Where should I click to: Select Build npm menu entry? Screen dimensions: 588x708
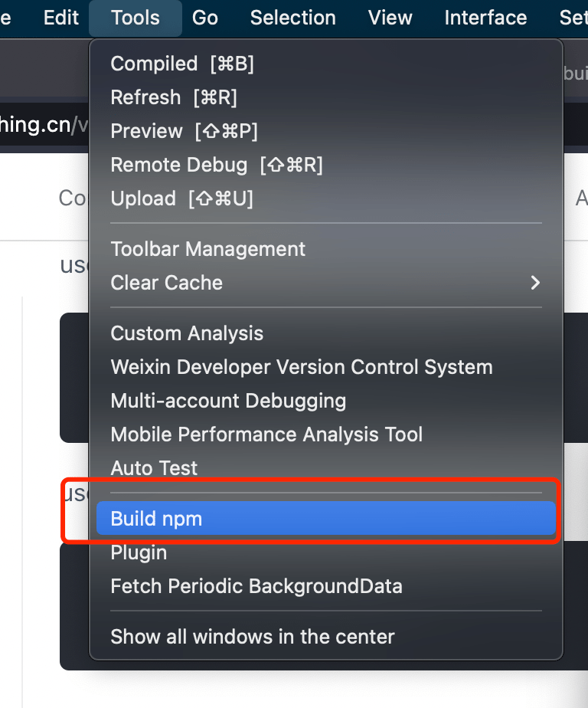point(156,519)
